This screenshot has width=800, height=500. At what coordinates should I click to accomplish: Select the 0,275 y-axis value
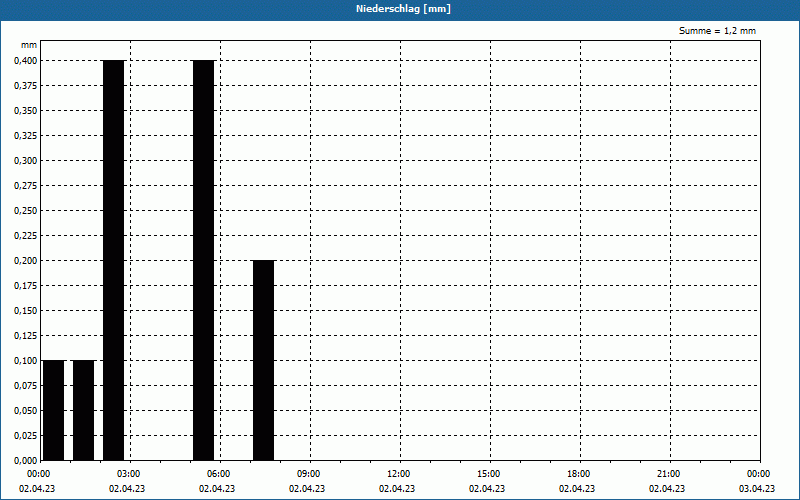[x=26, y=186]
